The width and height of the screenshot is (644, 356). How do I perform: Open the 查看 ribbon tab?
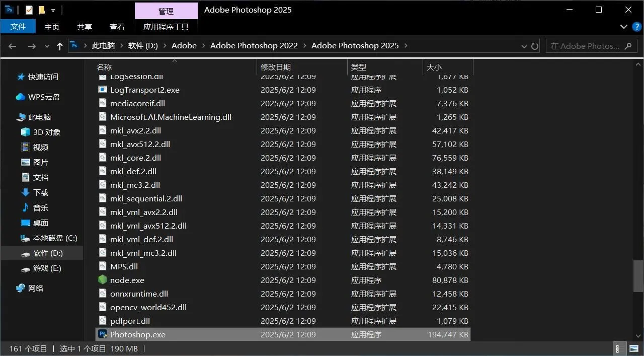(117, 27)
